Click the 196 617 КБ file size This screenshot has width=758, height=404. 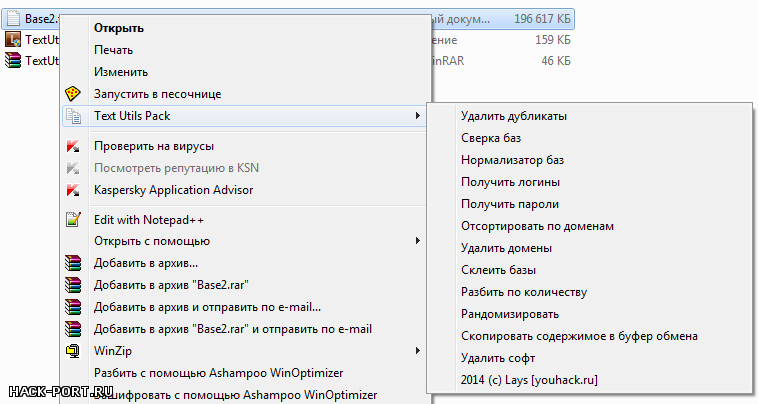[542, 19]
